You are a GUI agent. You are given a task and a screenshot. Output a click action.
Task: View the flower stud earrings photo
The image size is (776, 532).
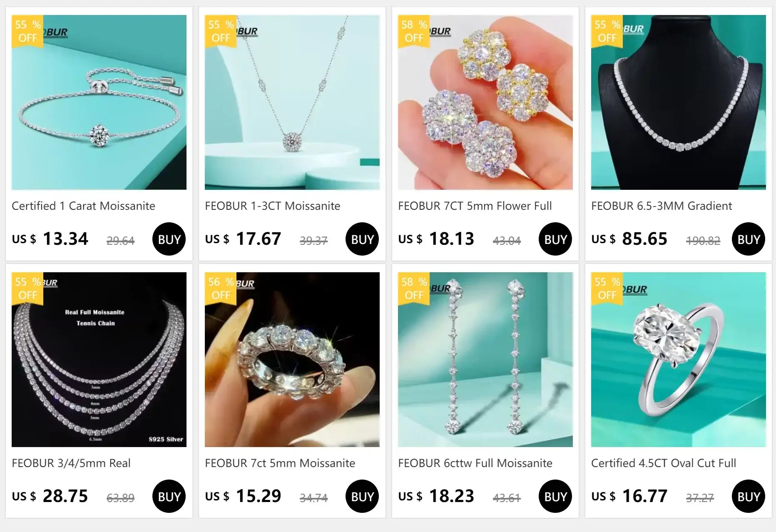click(x=485, y=102)
